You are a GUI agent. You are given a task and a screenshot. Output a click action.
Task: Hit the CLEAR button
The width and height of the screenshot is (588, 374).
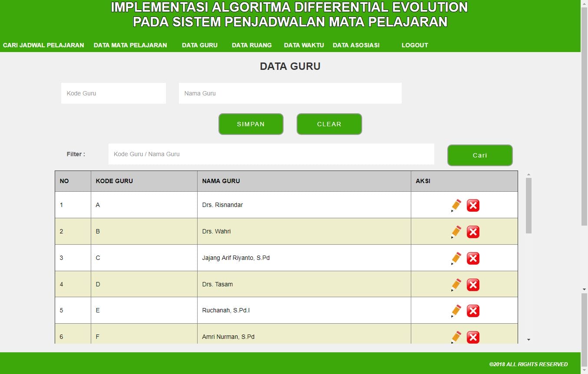point(329,124)
